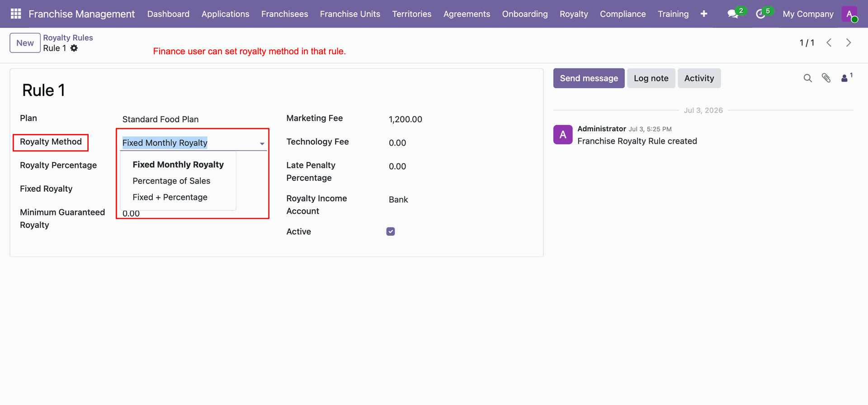Click the Activity button
The image size is (868, 405).
(x=699, y=78)
